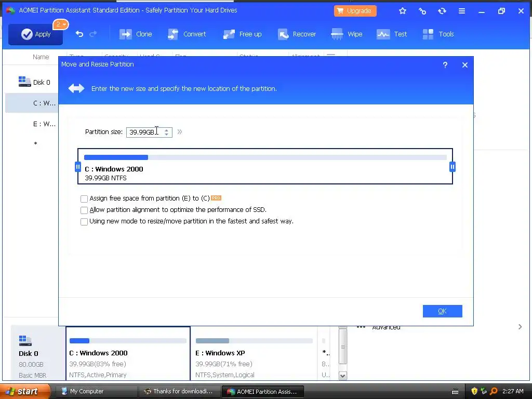The image size is (532, 399).
Task: Open the Free up menu
Action: [x=242, y=34]
